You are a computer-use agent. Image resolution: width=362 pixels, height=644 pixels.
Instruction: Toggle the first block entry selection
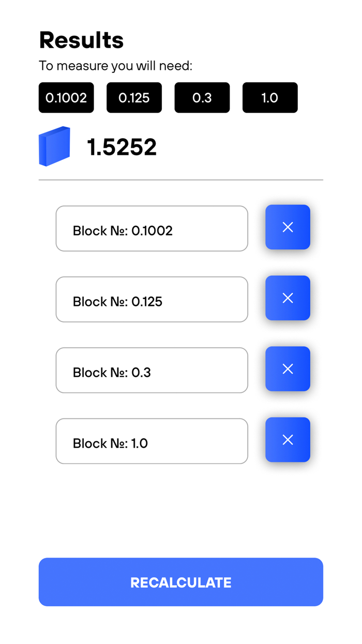click(x=152, y=228)
